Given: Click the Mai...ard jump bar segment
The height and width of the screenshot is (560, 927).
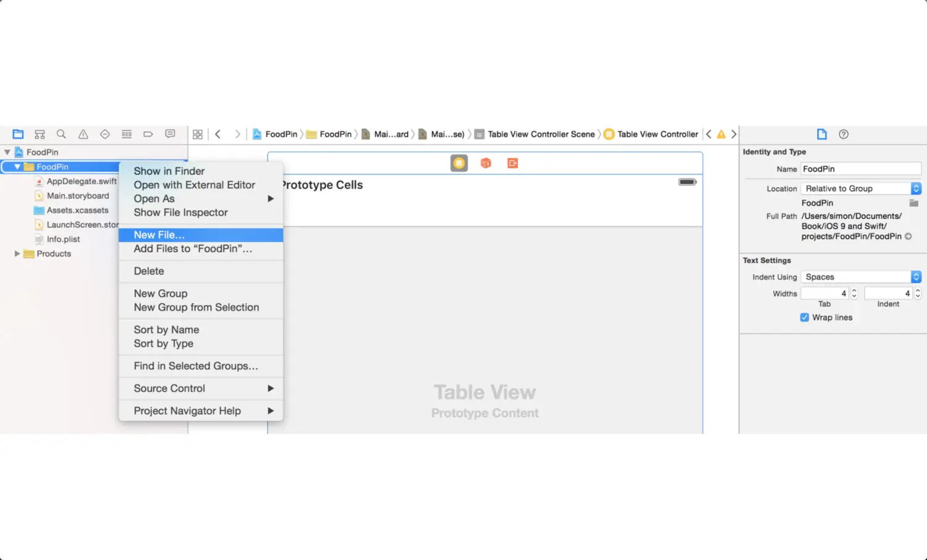Looking at the screenshot, I should [x=385, y=134].
